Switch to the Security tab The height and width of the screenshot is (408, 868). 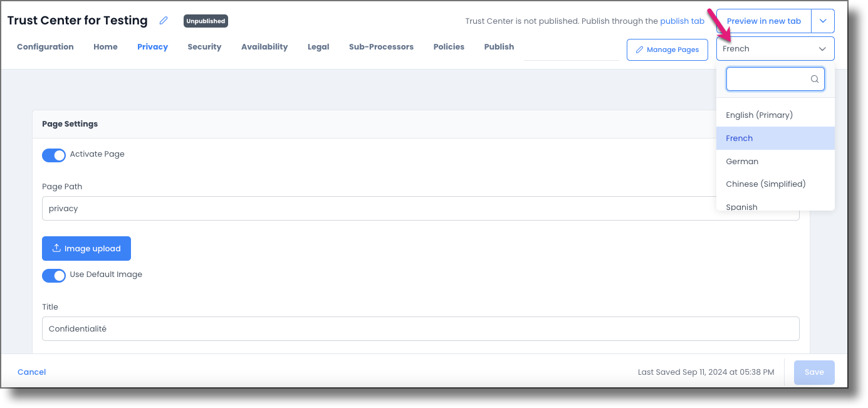point(204,46)
